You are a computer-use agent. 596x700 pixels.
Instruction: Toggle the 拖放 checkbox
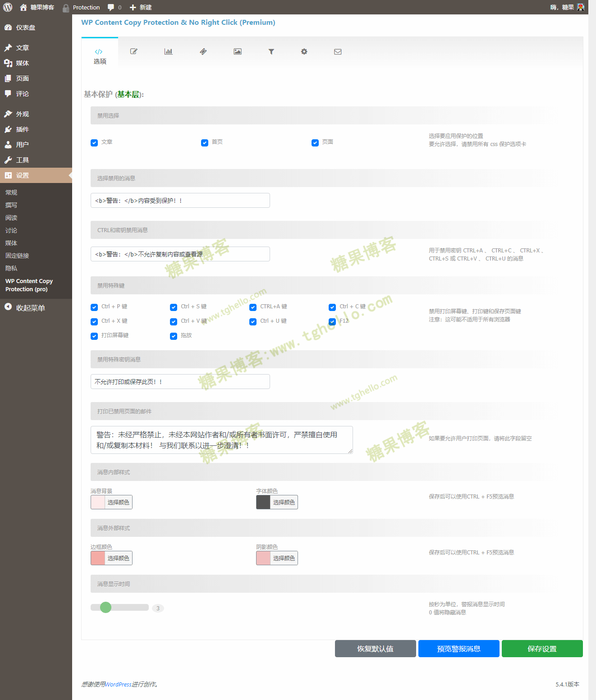[x=174, y=336]
